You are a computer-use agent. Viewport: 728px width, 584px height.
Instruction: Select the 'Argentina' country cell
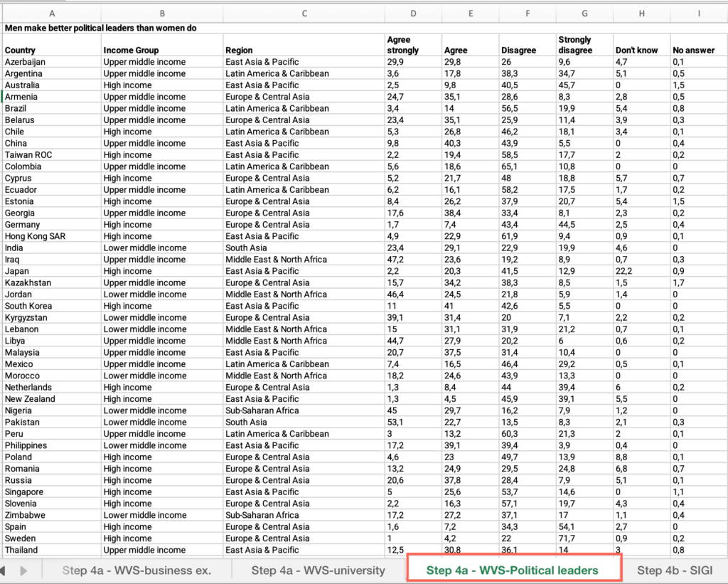coord(52,73)
